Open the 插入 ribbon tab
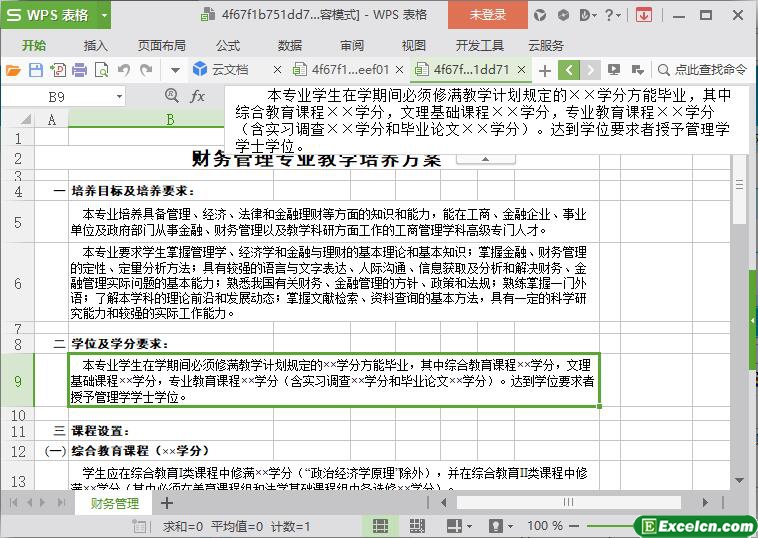 point(95,46)
